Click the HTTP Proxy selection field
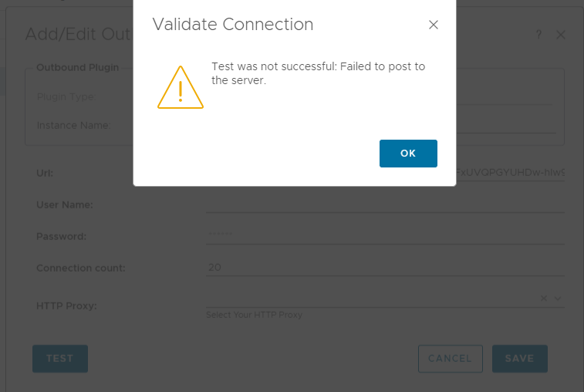Viewport: 584px width, 392px height. [x=370, y=299]
